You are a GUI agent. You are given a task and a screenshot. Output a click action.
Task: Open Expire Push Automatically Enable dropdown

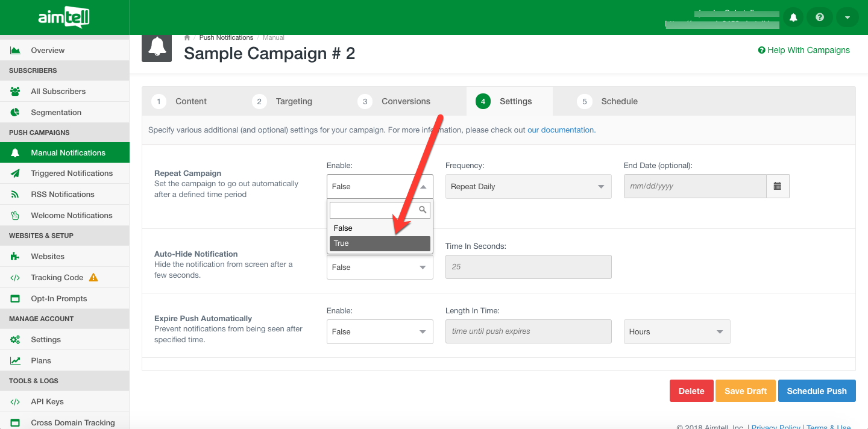click(x=380, y=332)
